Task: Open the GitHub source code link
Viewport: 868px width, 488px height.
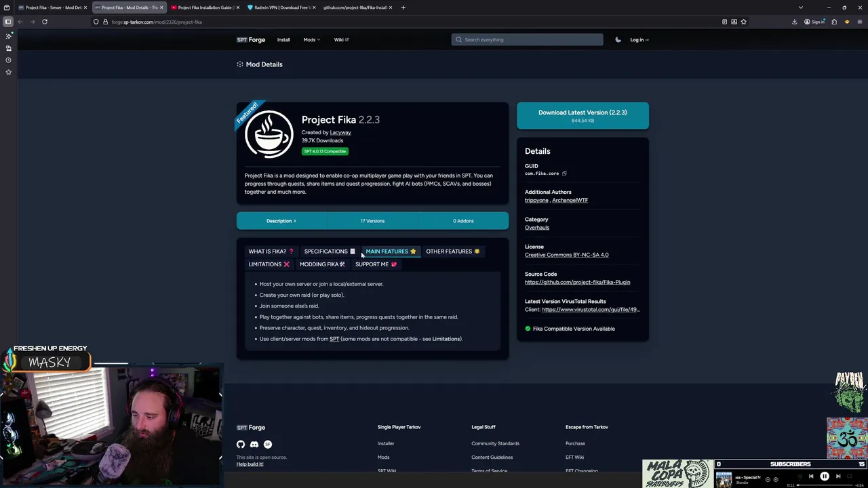Action: pyautogui.click(x=577, y=282)
